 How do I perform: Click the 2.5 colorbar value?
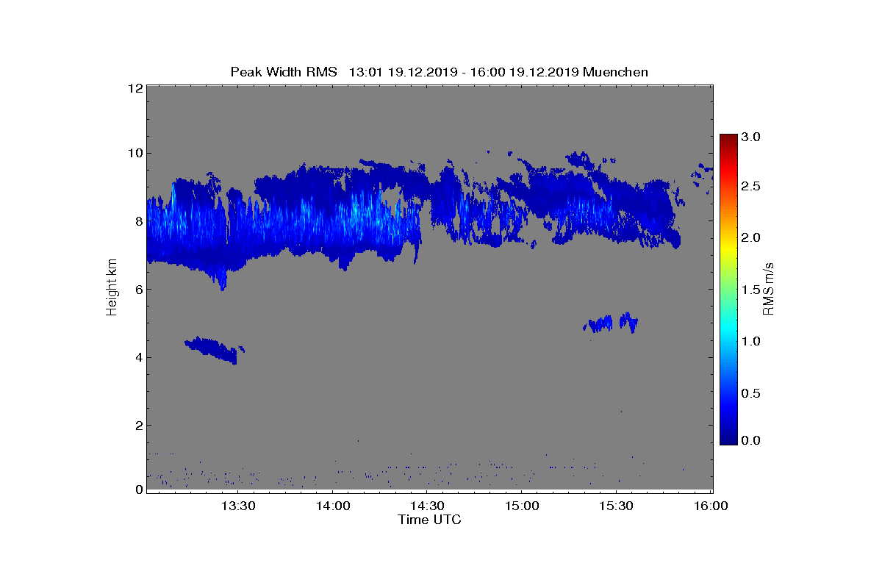coord(750,187)
